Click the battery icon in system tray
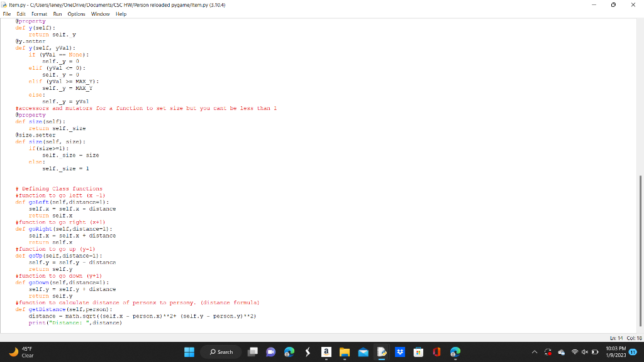 595,352
